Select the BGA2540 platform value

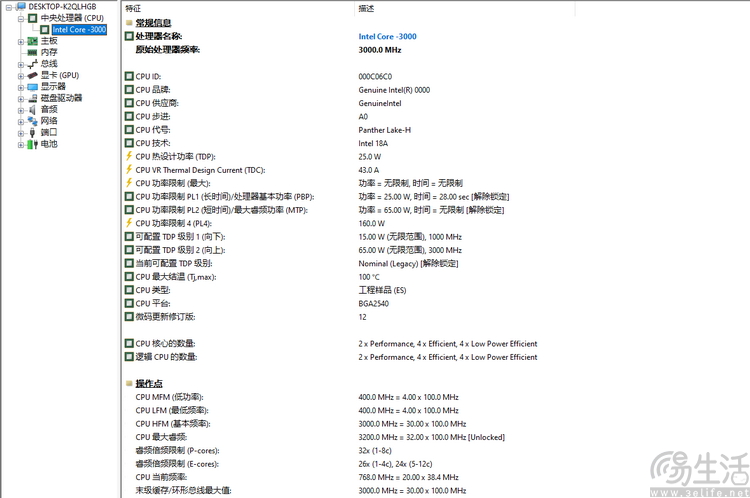(x=374, y=304)
